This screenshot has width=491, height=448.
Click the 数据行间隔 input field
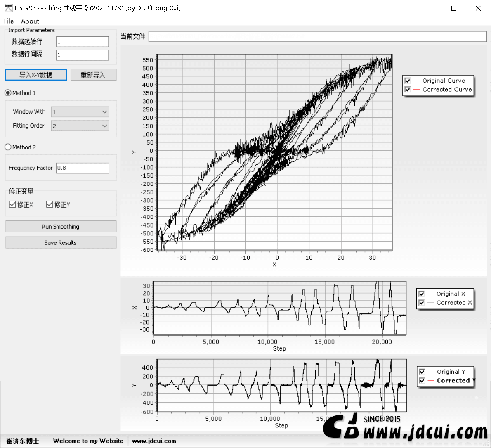[83, 55]
